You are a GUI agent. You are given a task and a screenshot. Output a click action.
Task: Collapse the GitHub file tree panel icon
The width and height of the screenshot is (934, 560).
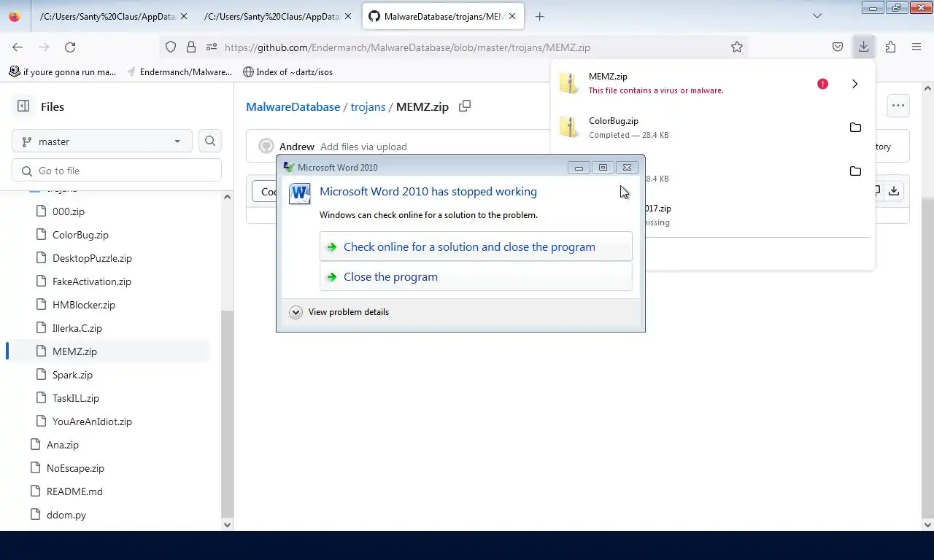tap(23, 106)
